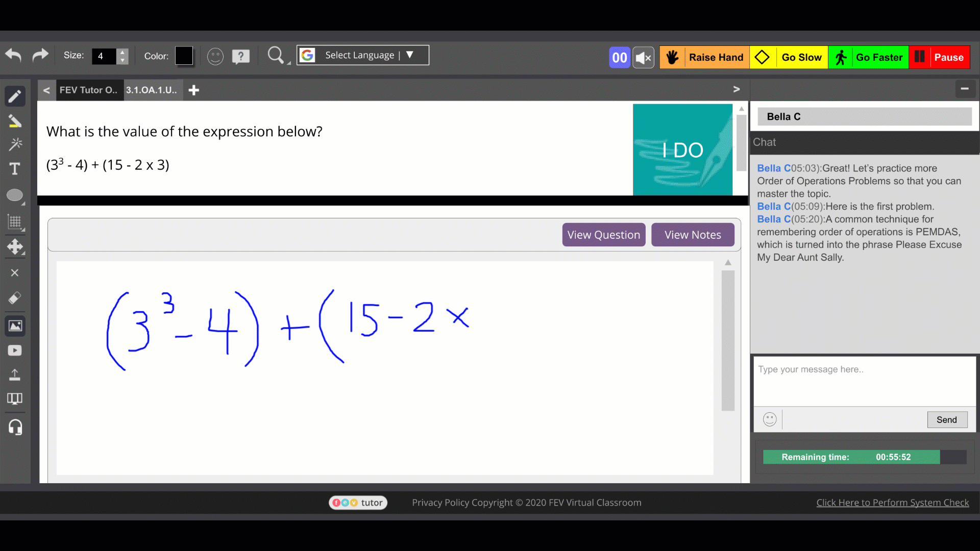The width and height of the screenshot is (980, 551).
Task: Select the Video insert tool
Action: coord(15,350)
